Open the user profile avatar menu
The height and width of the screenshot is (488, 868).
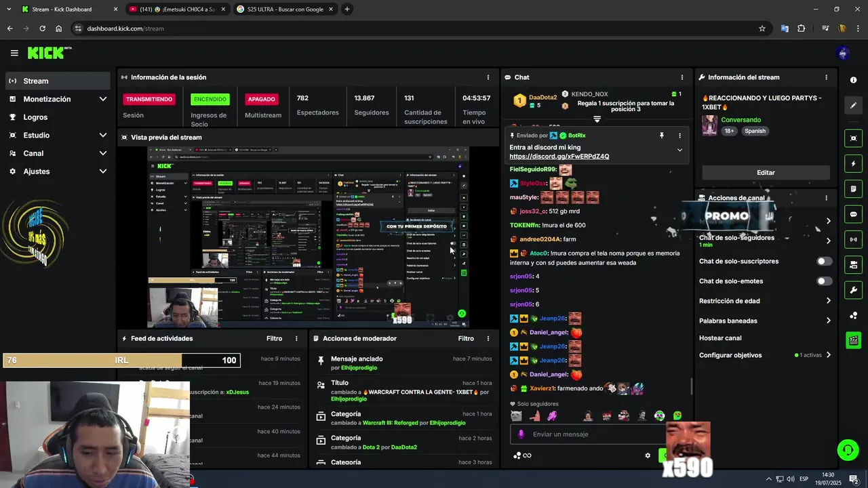[844, 53]
